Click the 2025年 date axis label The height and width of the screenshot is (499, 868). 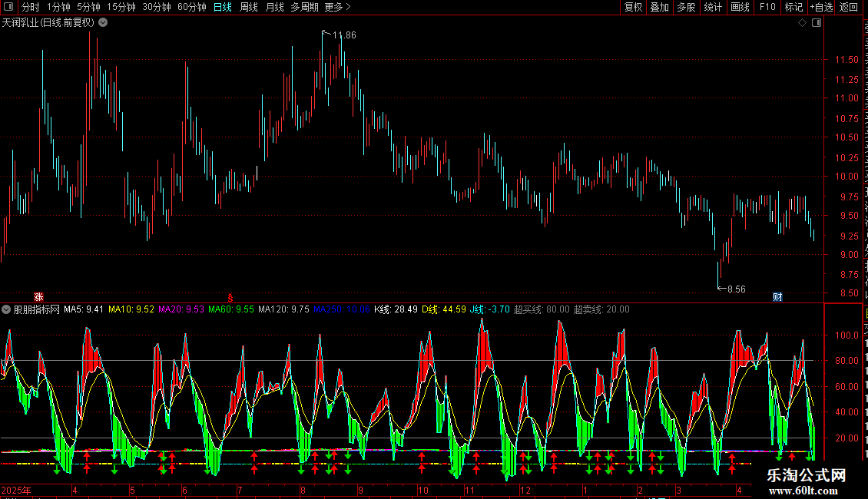[16, 490]
